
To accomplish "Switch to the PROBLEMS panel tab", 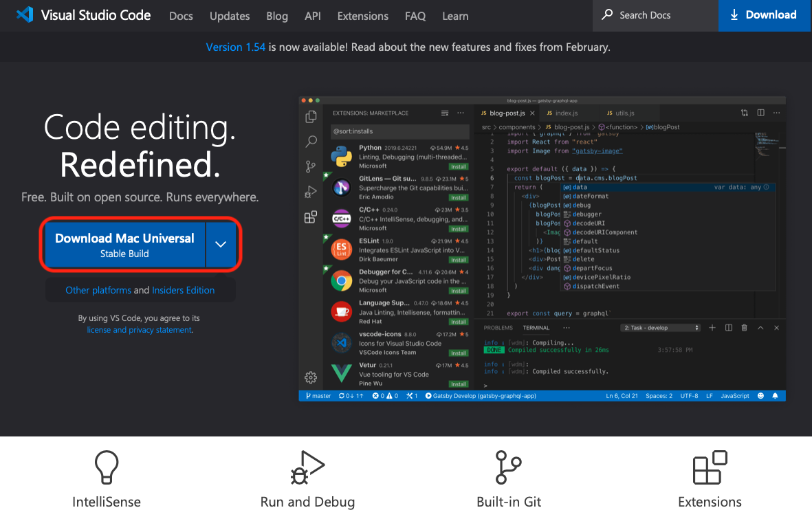I will [x=498, y=328].
